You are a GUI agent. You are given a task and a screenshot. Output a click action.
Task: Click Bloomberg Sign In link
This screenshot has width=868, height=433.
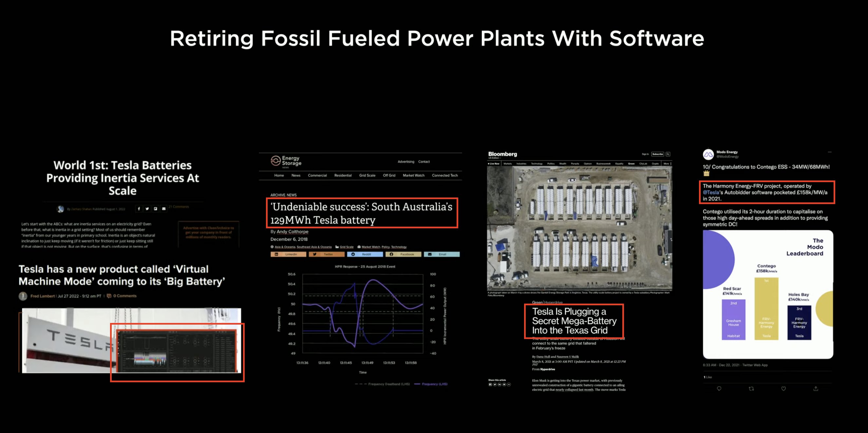pos(645,154)
